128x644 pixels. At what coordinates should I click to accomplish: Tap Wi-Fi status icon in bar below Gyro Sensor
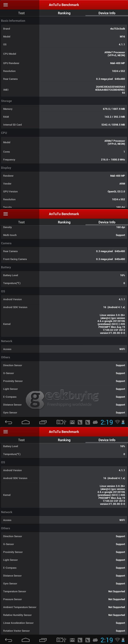[117, 422]
